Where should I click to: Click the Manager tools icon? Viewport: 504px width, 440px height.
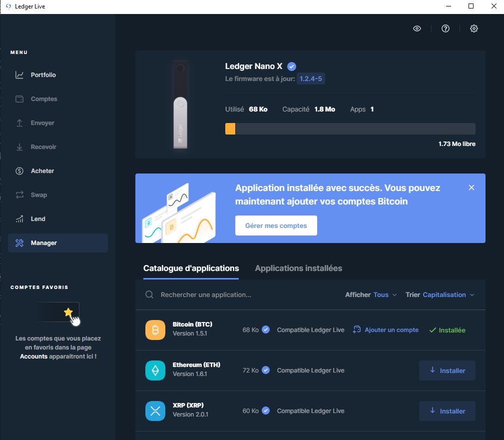pyautogui.click(x=19, y=243)
